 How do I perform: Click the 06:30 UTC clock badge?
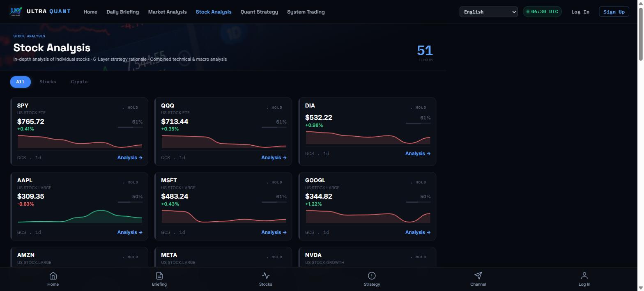tap(542, 11)
